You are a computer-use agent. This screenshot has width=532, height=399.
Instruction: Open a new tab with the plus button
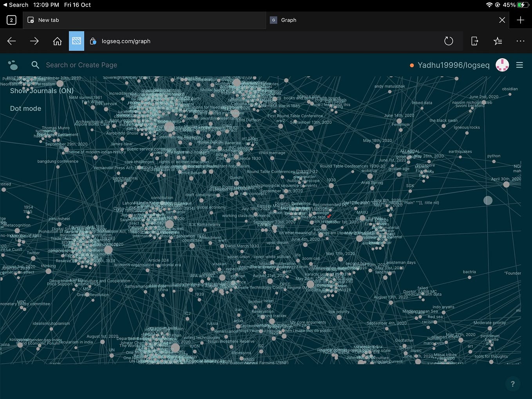520,20
